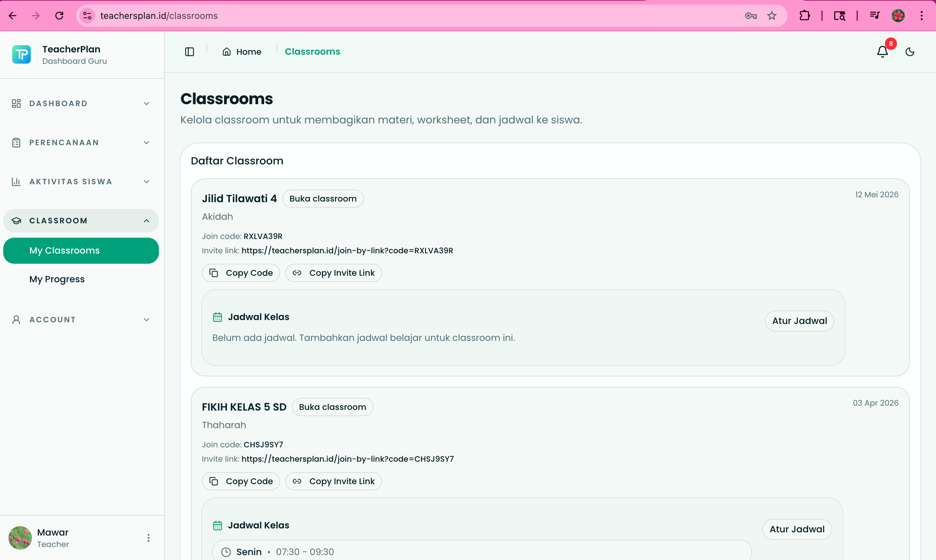This screenshot has height=560, width=936.
Task: Copy invite link for Jilid Tilawati 4
Action: (333, 273)
